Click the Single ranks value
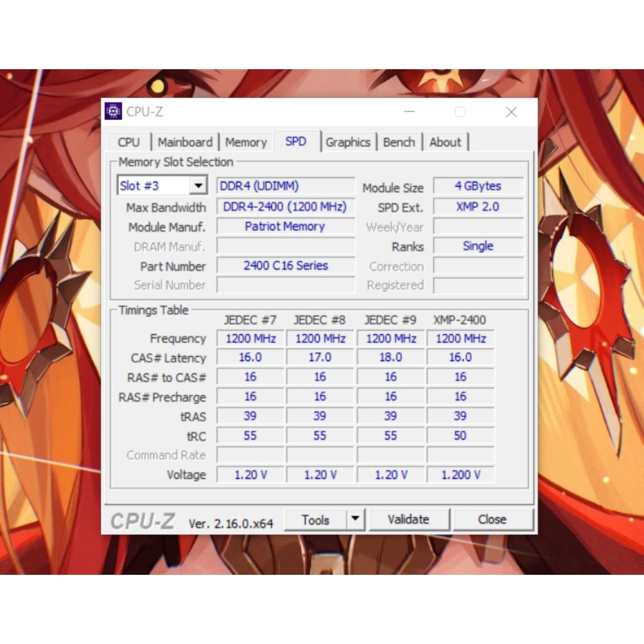644x644 pixels. click(x=479, y=246)
